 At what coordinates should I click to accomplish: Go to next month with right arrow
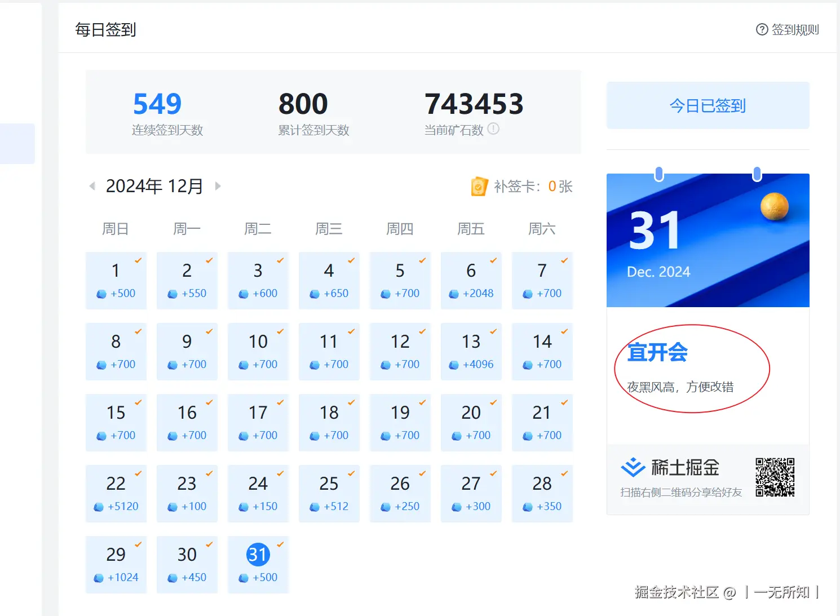[x=218, y=185]
